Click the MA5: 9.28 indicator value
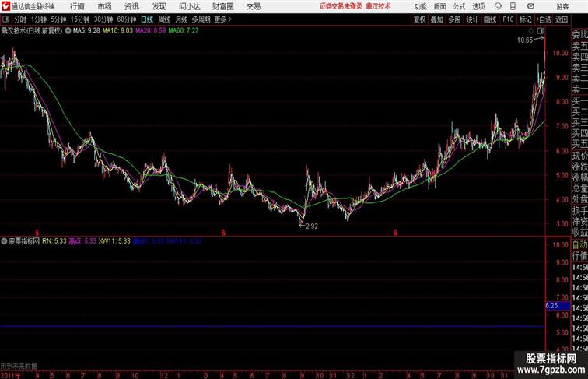This screenshot has width=588, height=379. 86,31
